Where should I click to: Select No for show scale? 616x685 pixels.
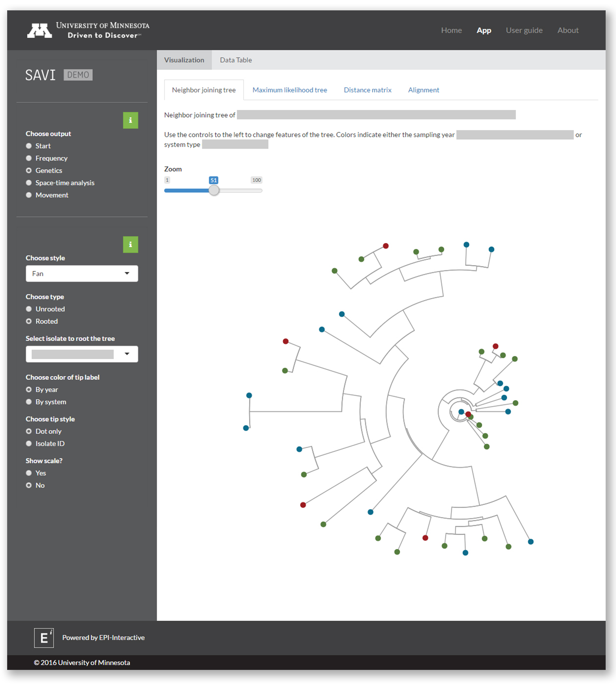29,485
